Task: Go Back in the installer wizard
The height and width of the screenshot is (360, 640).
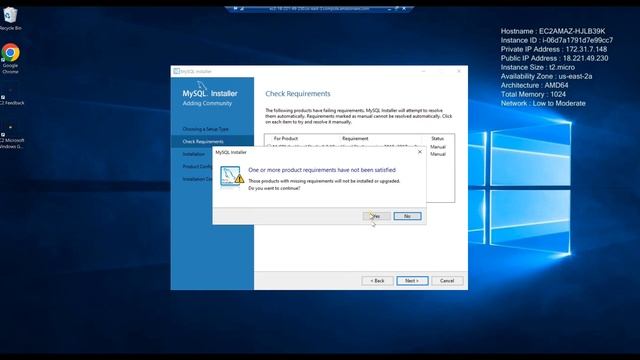Action: (378, 281)
